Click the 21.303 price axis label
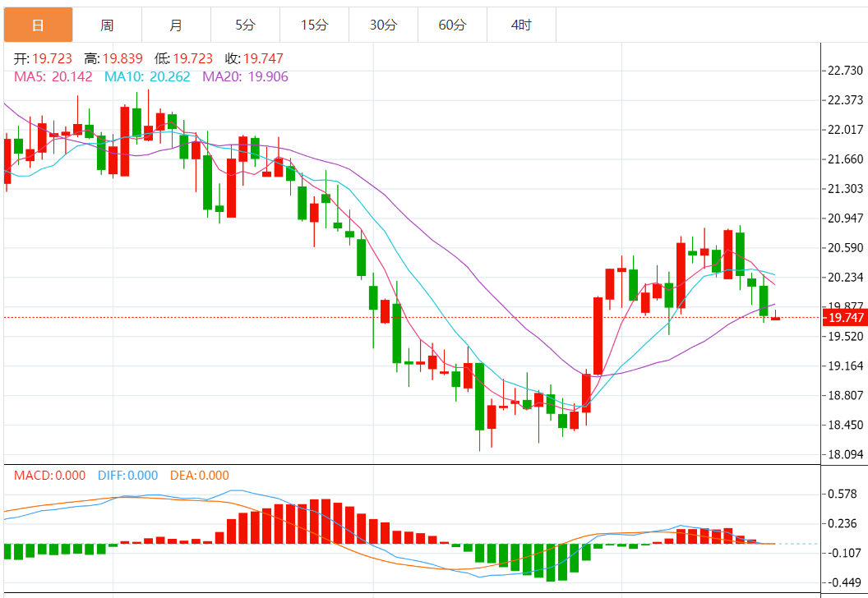This screenshot has height=598, width=868. pyautogui.click(x=845, y=189)
